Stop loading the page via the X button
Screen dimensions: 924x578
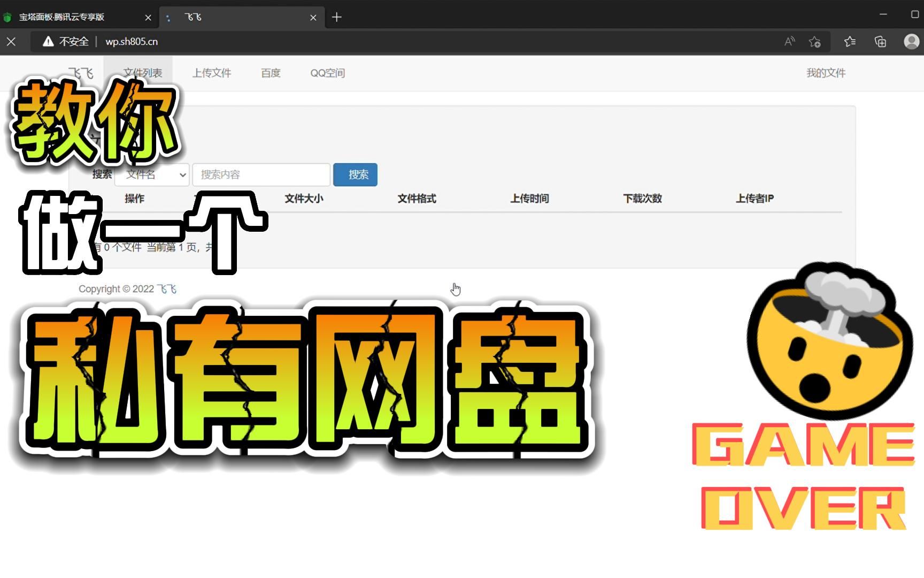point(11,41)
